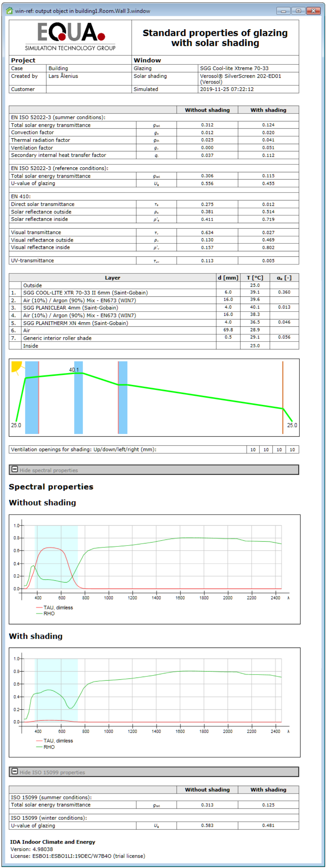This screenshot has height=868, width=326.
Task: Click the U-value of glazing row under ISO 15099
Action: coord(33,826)
